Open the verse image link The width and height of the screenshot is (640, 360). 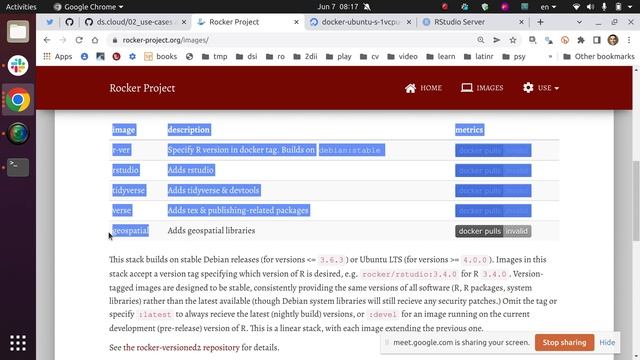point(122,210)
